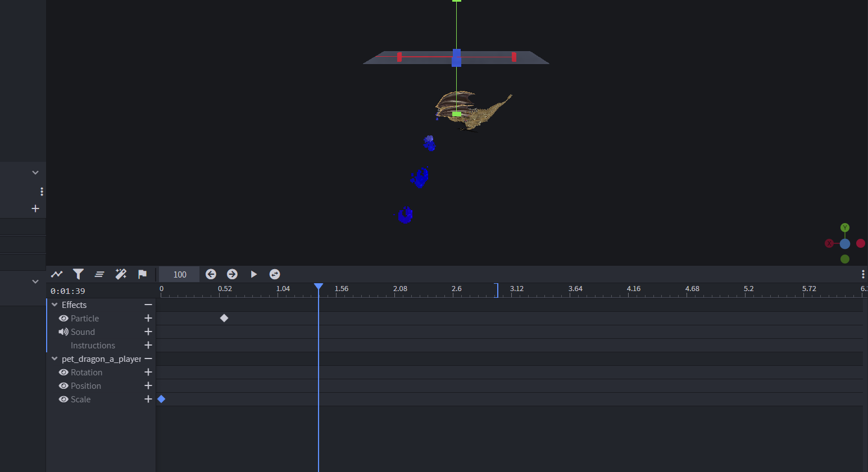Image resolution: width=868 pixels, height=472 pixels.
Task: Open the timeline three-dot options menu
Action: 862,274
